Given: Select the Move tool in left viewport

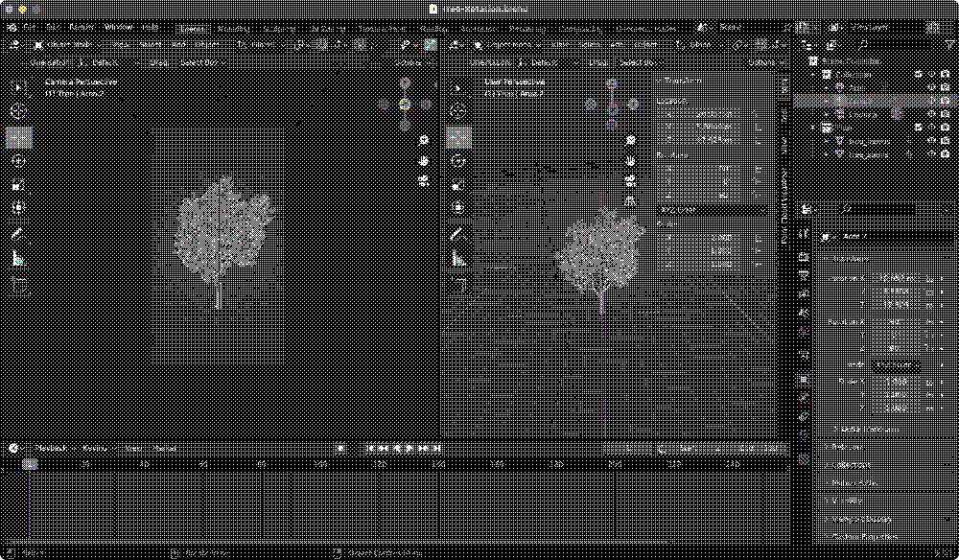Looking at the screenshot, I should [18, 136].
